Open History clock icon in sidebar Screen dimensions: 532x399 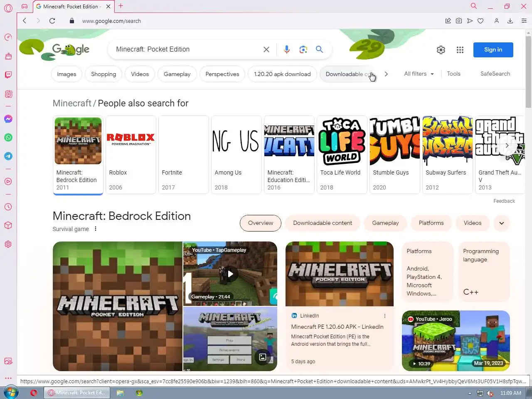pos(8,207)
